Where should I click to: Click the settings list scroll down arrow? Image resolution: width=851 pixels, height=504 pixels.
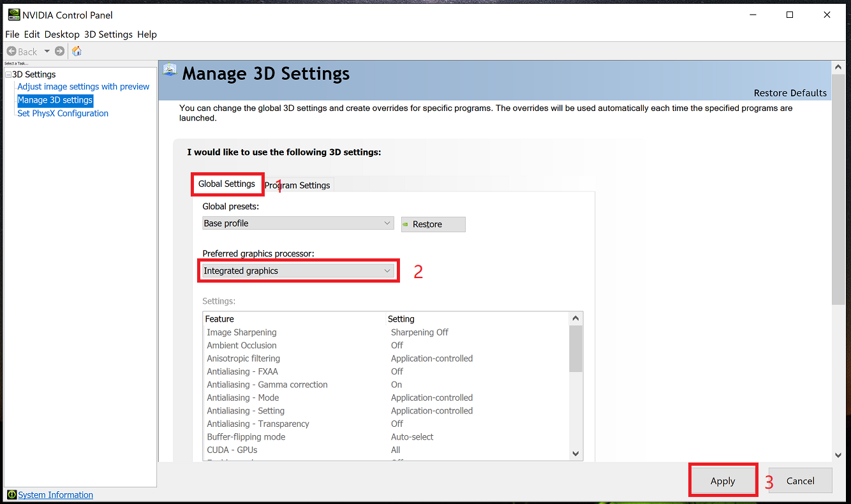tap(575, 454)
